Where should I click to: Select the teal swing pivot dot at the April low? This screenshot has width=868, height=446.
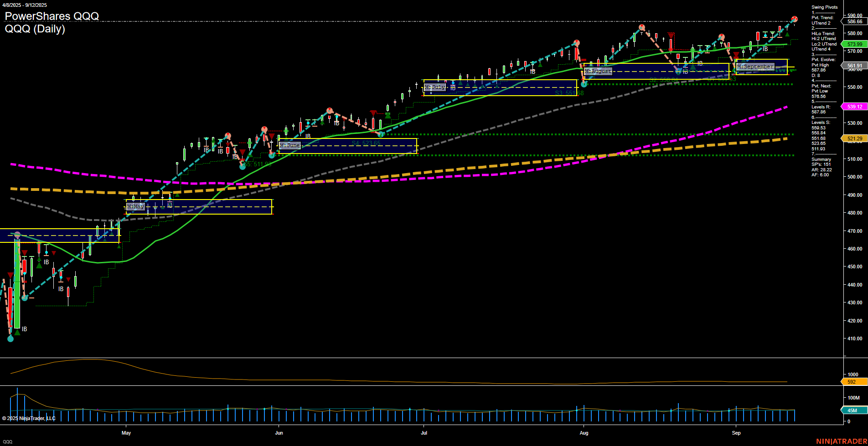coord(10,339)
